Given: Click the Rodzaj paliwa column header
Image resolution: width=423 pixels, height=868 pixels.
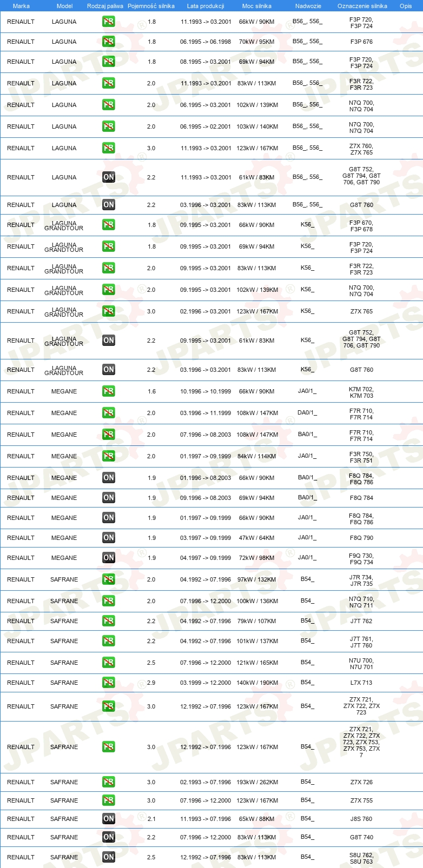Looking at the screenshot, I should click(x=105, y=6).
